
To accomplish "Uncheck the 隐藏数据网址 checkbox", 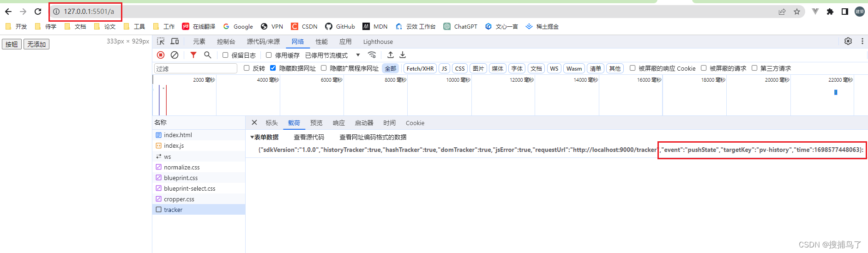I will pos(273,68).
